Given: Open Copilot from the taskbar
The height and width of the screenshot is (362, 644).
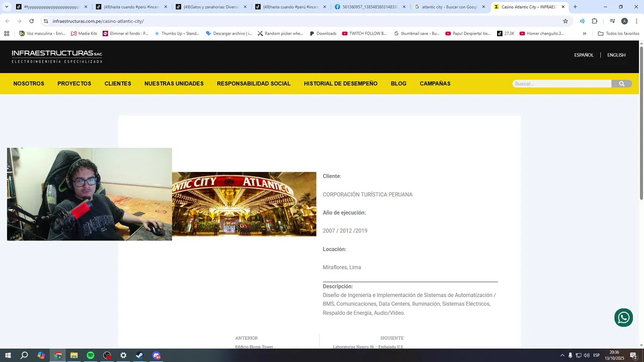Looking at the screenshot, I should click(41, 355).
